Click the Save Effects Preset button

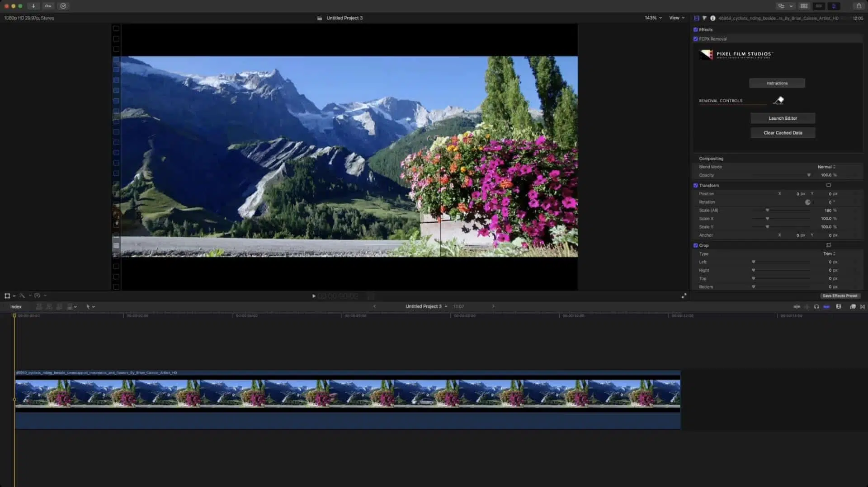(840, 296)
